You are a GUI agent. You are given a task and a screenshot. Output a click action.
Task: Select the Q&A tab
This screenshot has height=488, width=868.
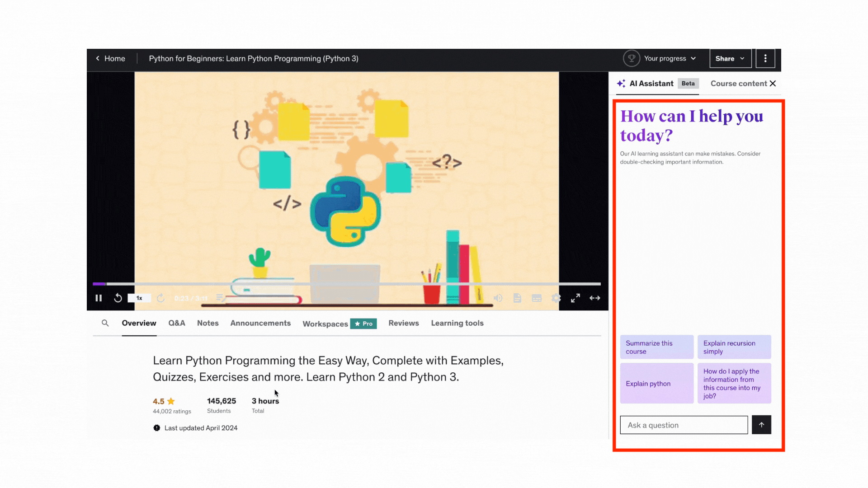click(176, 322)
